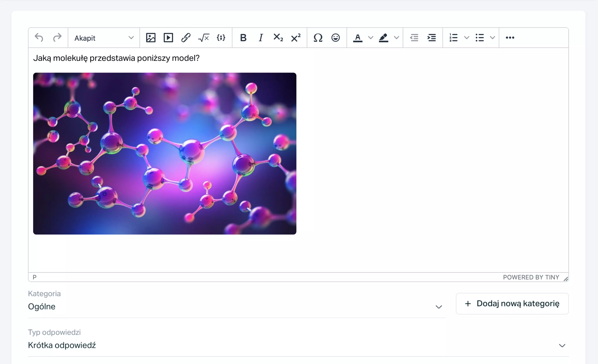Expand the highlight color palette arrow

click(396, 38)
